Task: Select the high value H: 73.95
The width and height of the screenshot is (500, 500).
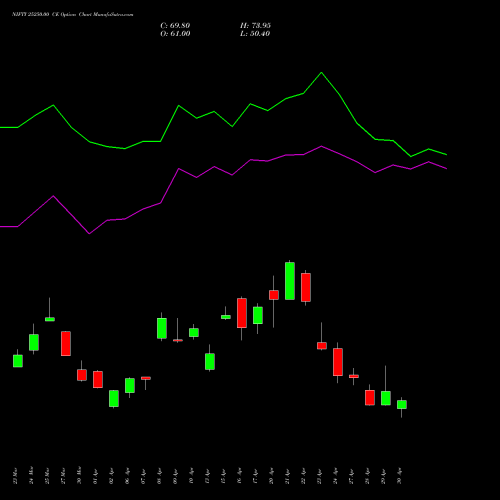Action: (x=255, y=26)
